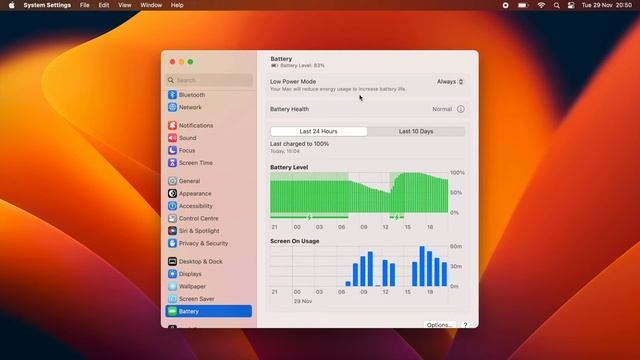Select the Notifications icon in sidebar
The height and width of the screenshot is (360, 640).
172,125
